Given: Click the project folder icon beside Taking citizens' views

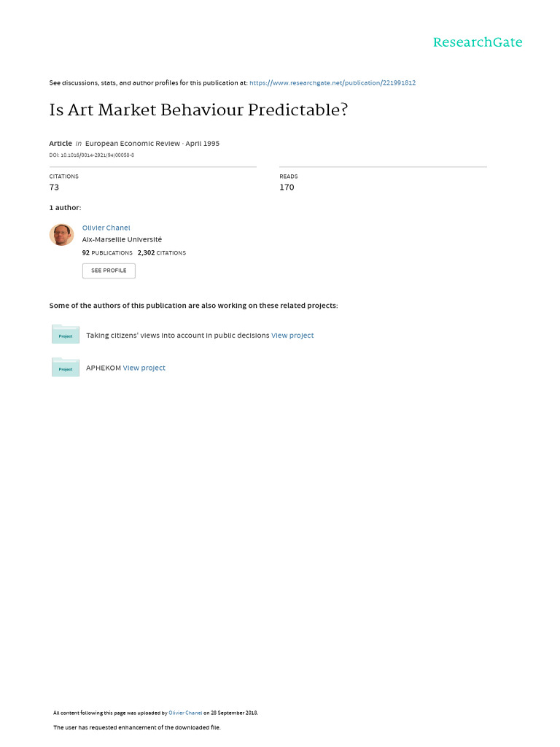Looking at the screenshot, I should point(66,335).
